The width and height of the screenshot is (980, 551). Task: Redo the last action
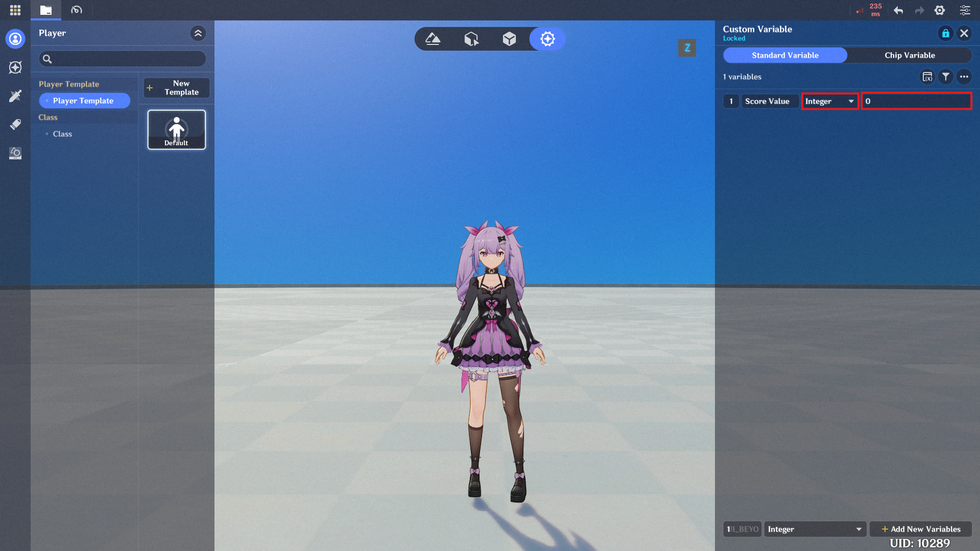click(919, 10)
